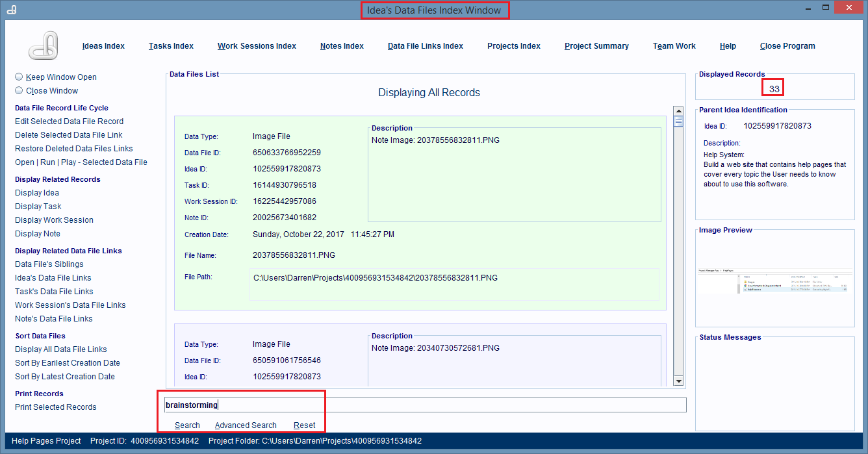The image size is (868, 454).
Task: Click the Display Note link
Action: (x=38, y=234)
